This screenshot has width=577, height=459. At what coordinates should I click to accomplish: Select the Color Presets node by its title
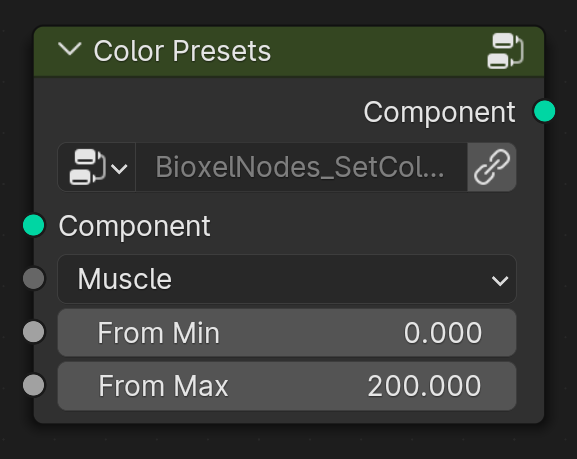(182, 51)
